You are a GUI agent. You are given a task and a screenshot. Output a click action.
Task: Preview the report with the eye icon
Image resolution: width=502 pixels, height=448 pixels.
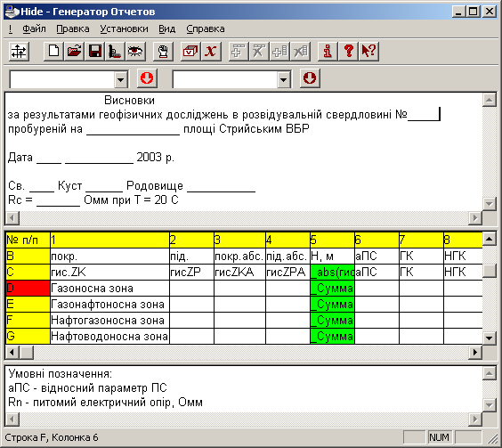[x=135, y=52]
